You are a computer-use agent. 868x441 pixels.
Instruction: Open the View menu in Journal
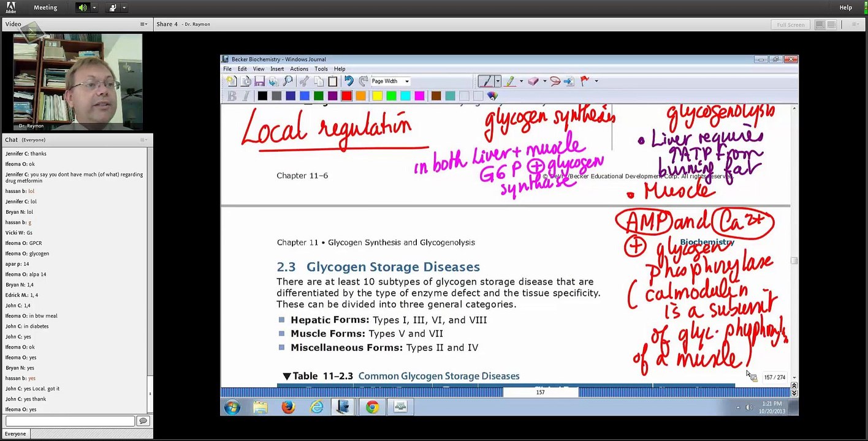click(259, 69)
